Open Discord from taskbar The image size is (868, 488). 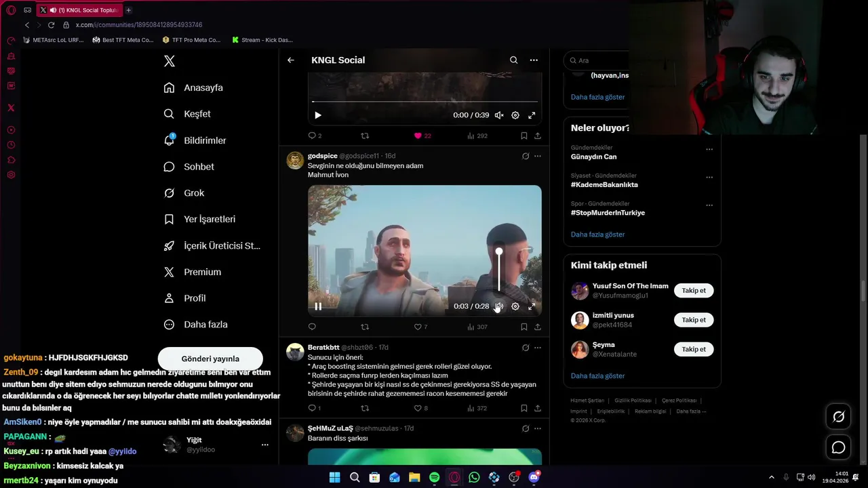tap(534, 477)
